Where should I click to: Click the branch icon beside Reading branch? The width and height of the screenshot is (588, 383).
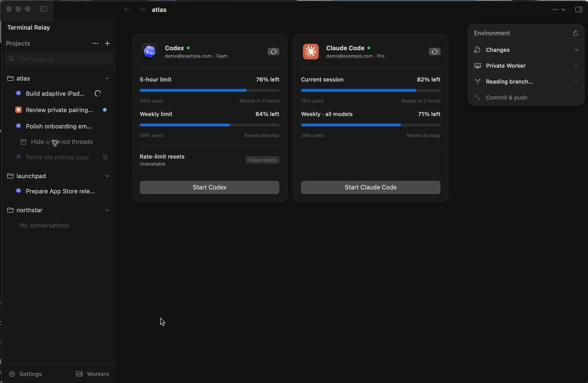pyautogui.click(x=477, y=82)
